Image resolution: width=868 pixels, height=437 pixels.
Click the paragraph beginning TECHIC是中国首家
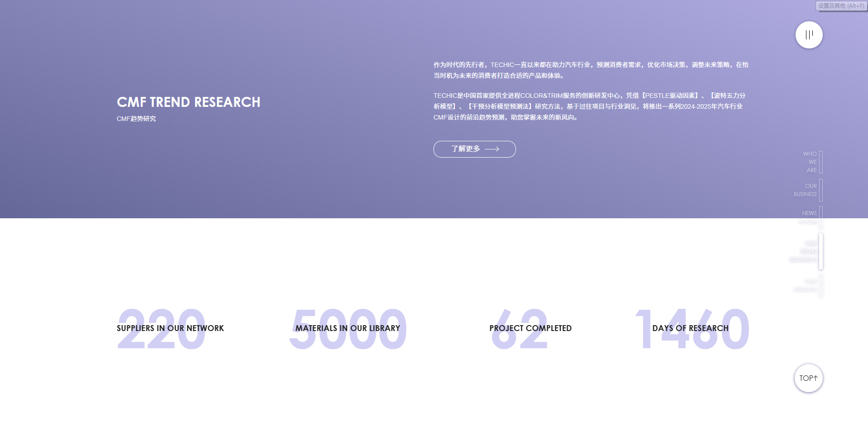pos(590,106)
